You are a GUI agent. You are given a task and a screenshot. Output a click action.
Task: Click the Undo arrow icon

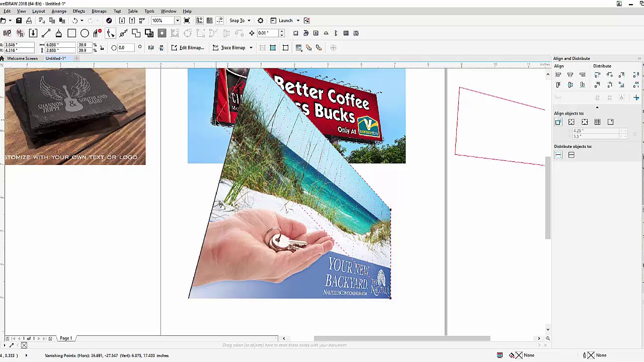pyautogui.click(x=75, y=21)
